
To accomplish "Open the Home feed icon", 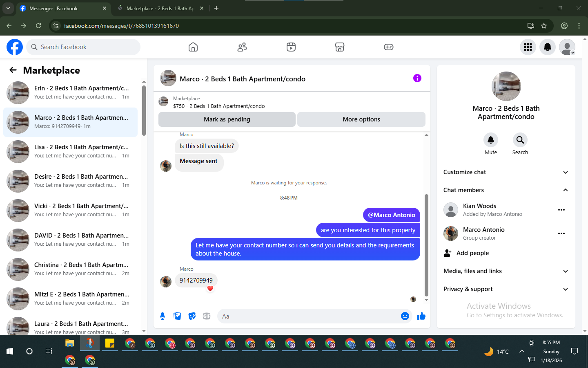I will tap(193, 47).
